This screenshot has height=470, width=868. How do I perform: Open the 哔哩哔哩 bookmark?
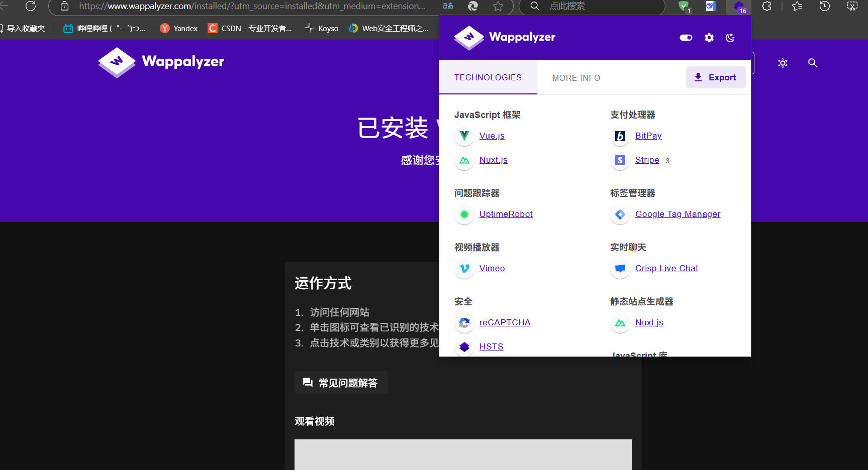click(105, 28)
